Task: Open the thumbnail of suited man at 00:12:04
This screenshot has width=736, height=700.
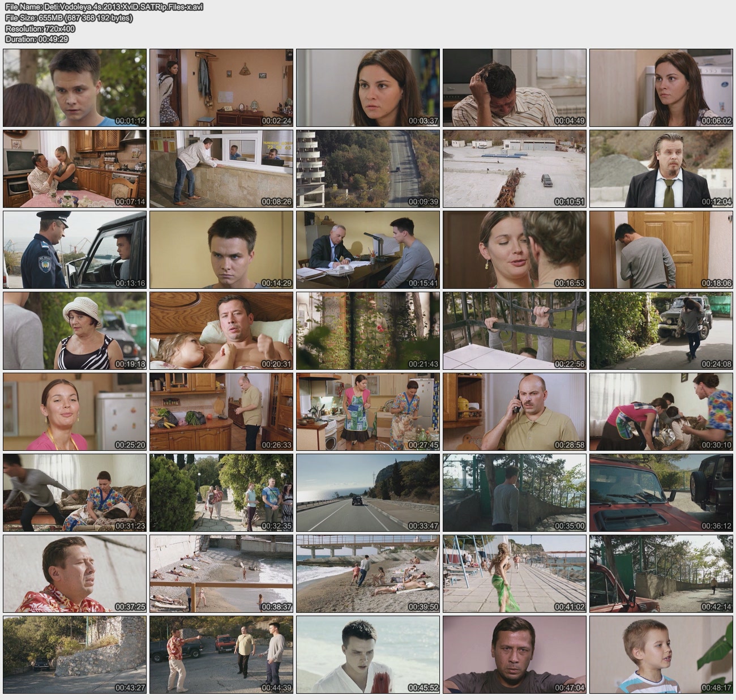Action: pyautogui.click(x=661, y=169)
